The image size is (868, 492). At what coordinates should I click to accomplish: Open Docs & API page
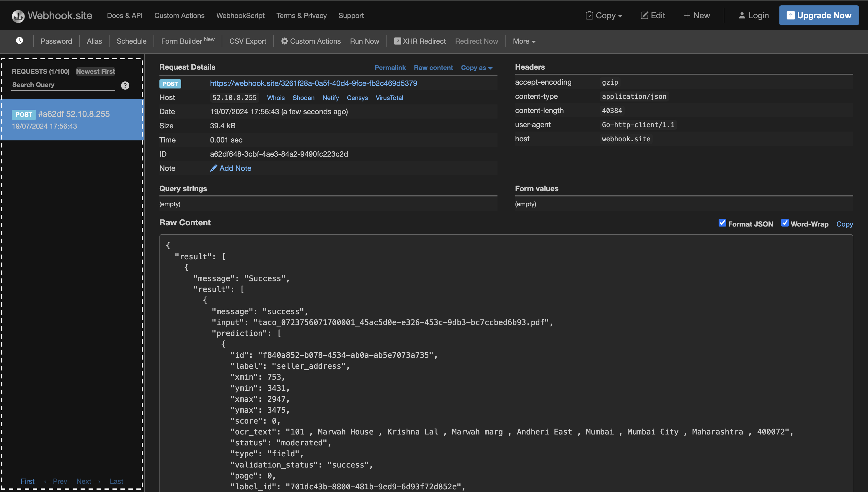(125, 16)
